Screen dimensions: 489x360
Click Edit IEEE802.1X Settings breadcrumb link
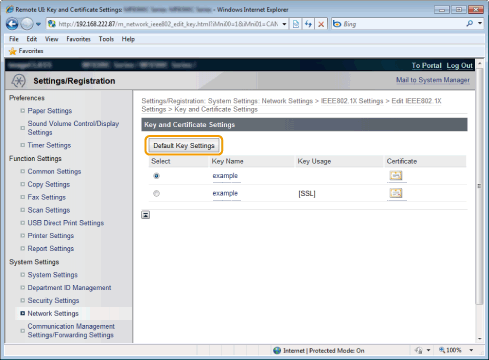[x=291, y=105]
